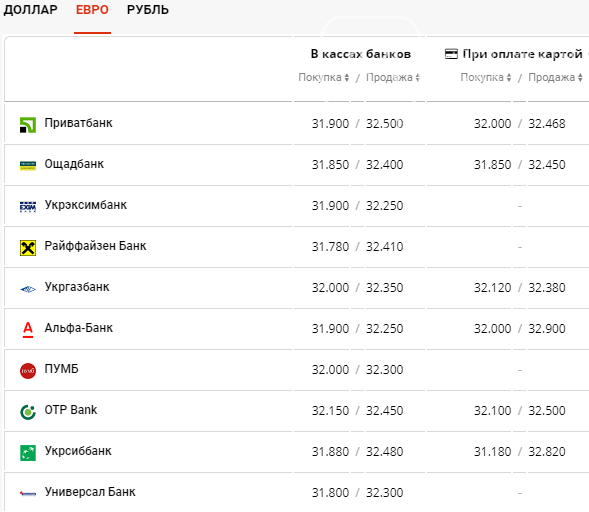Click the Укрэксимбанк EXIM logo icon
The image size is (589, 512).
tap(28, 207)
